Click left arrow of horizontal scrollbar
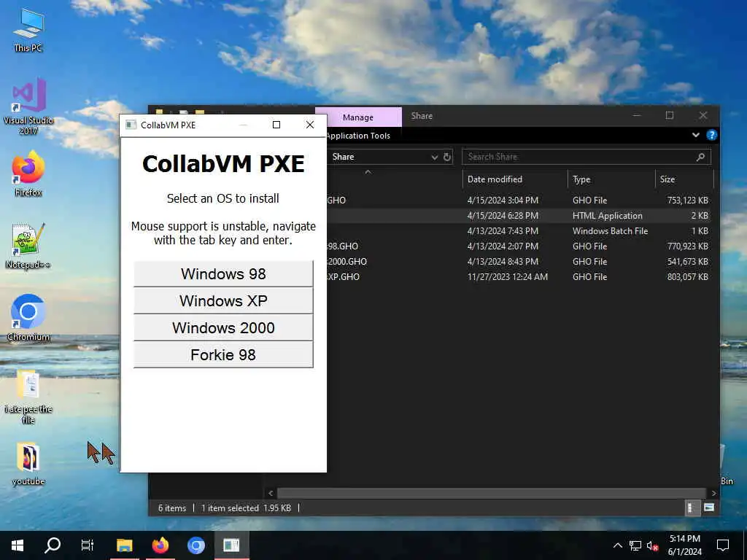 click(271, 493)
